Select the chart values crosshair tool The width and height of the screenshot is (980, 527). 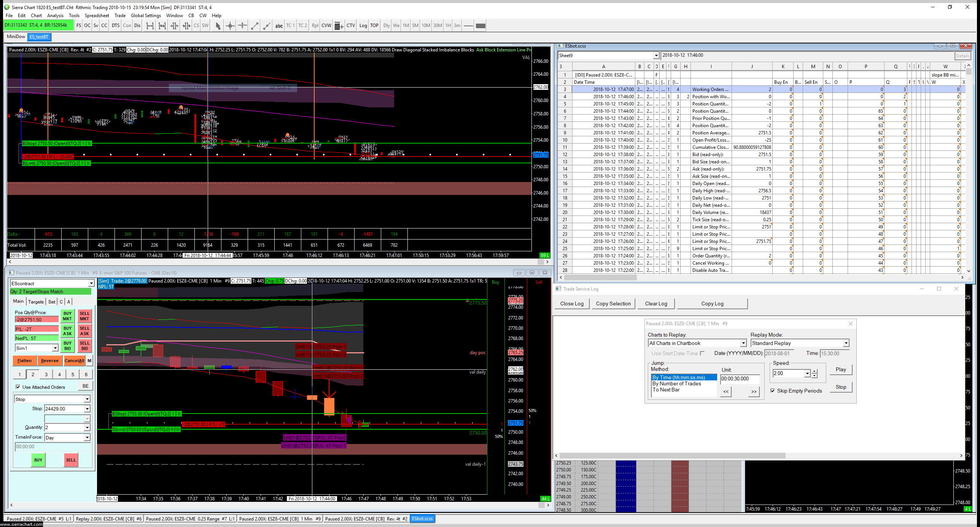click(230, 26)
